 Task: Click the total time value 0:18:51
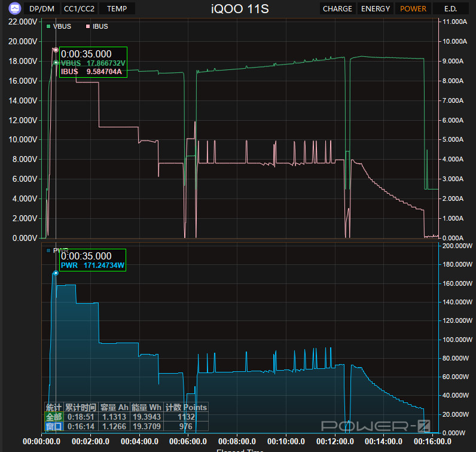point(81,417)
